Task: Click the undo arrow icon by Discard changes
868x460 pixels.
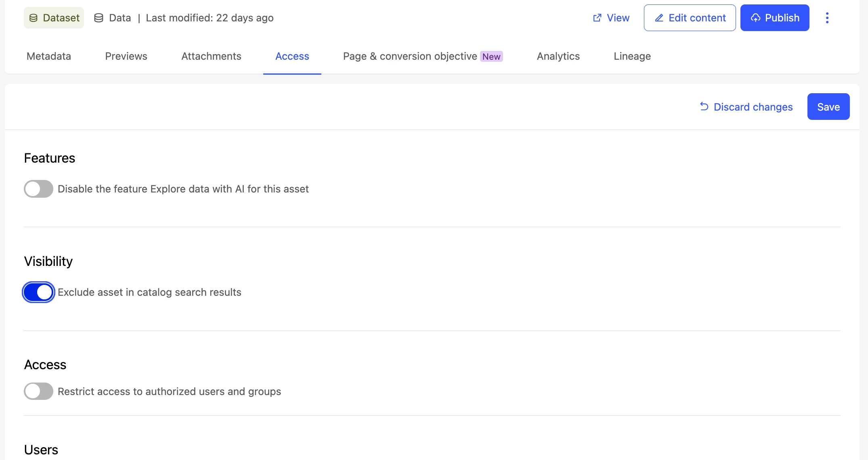Action: 704,107
